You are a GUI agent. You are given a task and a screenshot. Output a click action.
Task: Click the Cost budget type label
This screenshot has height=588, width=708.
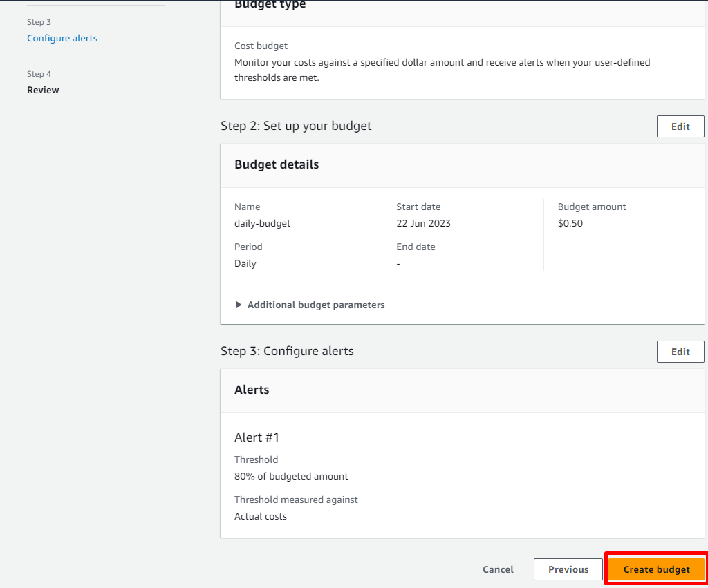[261, 46]
